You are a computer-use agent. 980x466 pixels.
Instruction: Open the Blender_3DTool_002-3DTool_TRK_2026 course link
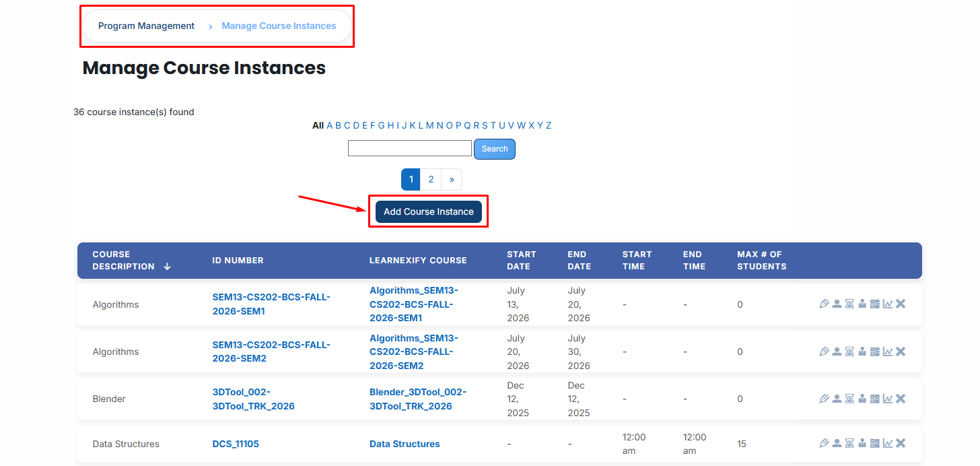coord(418,399)
